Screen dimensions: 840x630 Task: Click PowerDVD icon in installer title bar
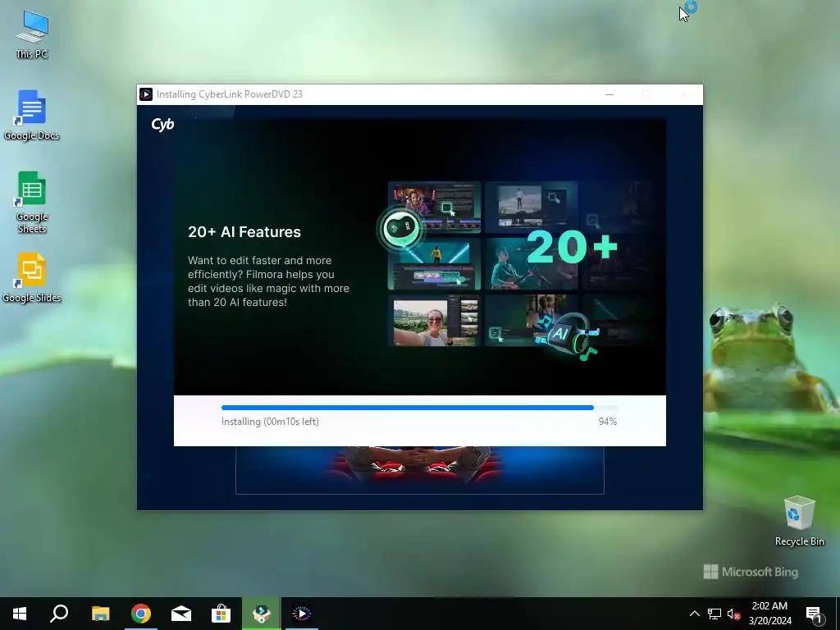click(146, 94)
